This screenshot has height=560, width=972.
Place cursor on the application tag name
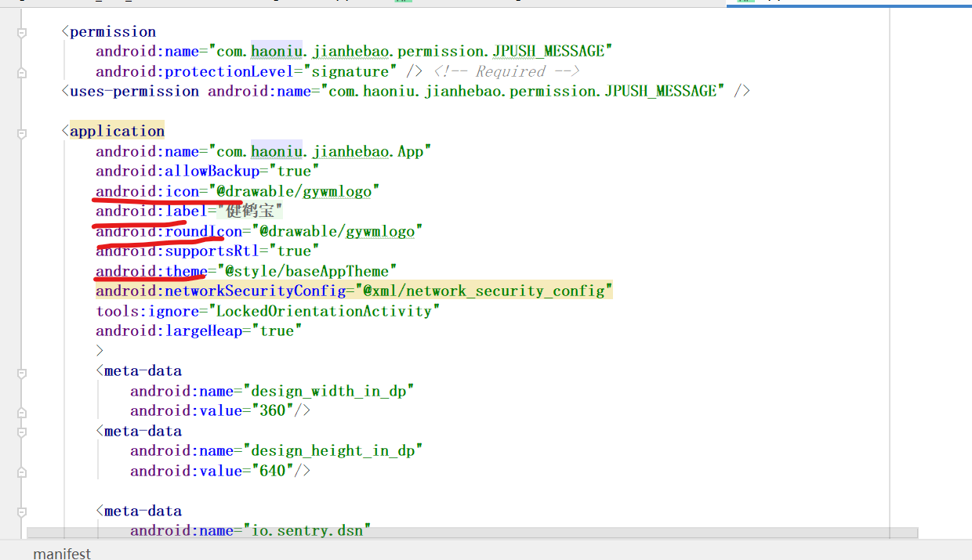click(x=117, y=131)
